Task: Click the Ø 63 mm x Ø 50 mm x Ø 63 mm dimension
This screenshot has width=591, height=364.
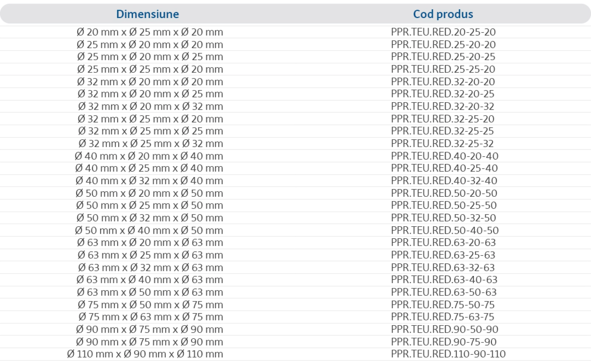Action: 150,292
